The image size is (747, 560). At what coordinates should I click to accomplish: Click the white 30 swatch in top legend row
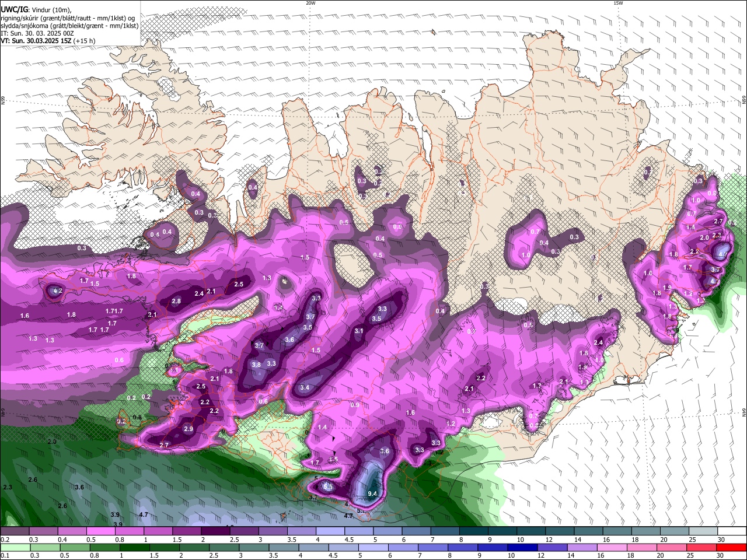731,531
